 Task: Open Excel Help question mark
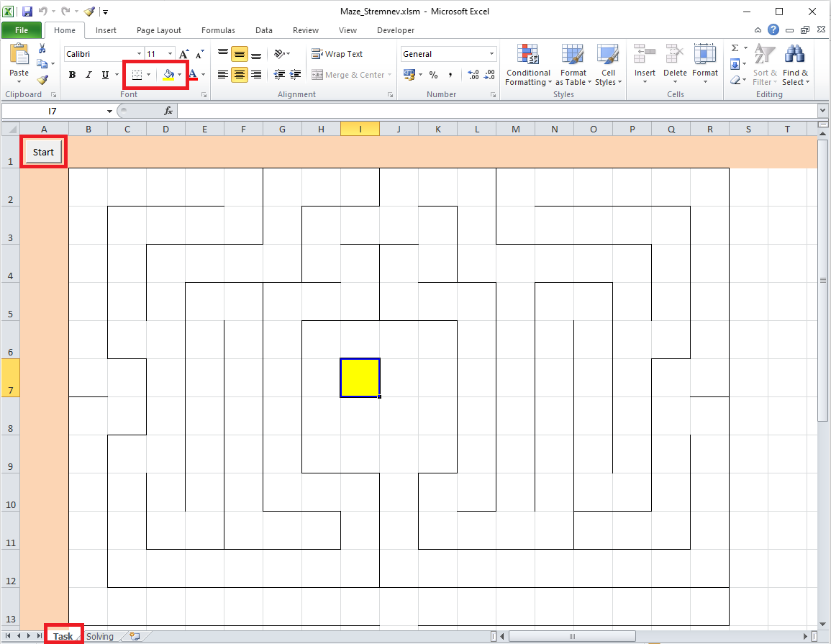pos(773,30)
